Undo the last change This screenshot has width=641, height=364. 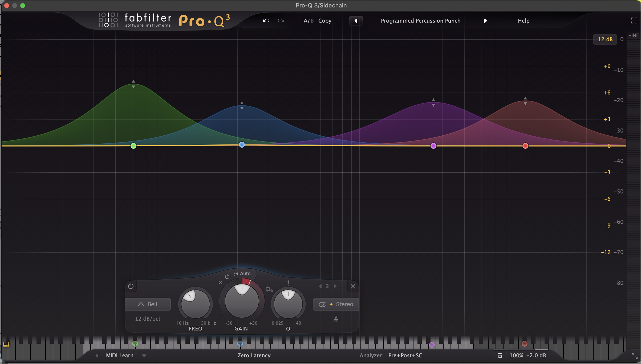pyautogui.click(x=266, y=20)
